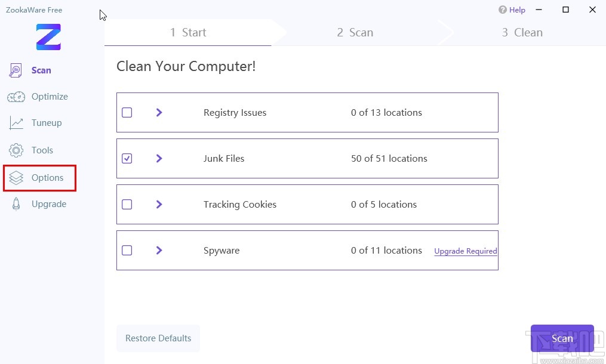Expand the Junk Files row chevron

(159, 158)
